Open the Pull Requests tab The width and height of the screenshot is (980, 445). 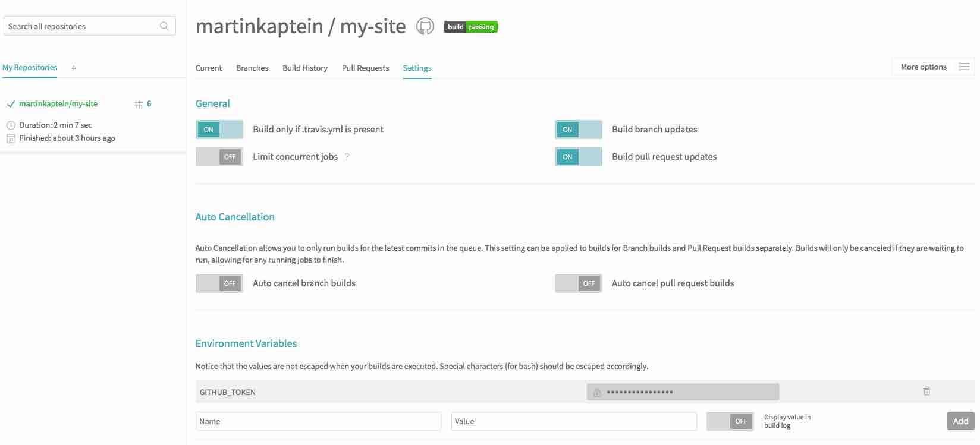[x=365, y=68]
